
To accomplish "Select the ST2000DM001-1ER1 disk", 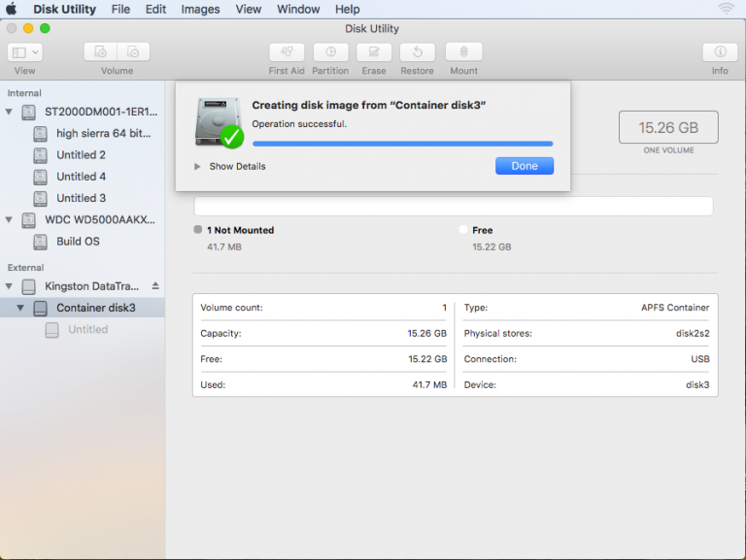I will point(83,112).
